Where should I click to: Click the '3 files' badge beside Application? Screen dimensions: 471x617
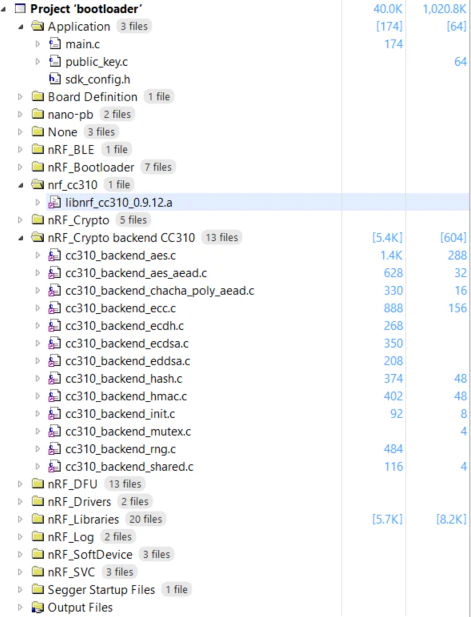[134, 26]
